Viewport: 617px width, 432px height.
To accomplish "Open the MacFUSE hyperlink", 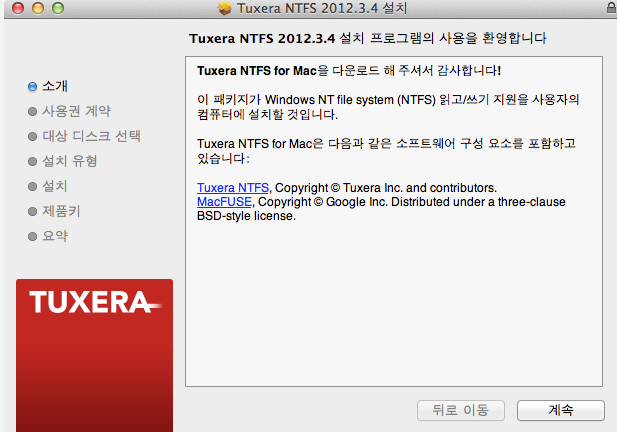I will click(x=224, y=202).
